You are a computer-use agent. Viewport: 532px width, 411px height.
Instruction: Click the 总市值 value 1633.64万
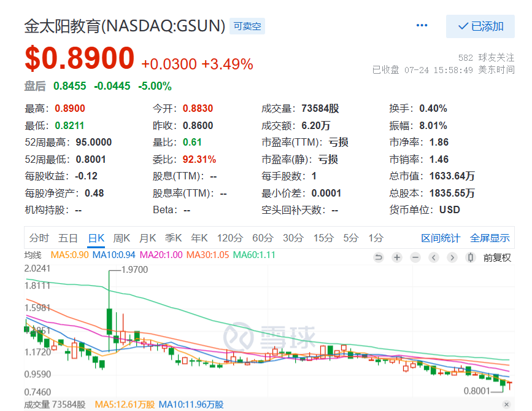[x=452, y=176]
